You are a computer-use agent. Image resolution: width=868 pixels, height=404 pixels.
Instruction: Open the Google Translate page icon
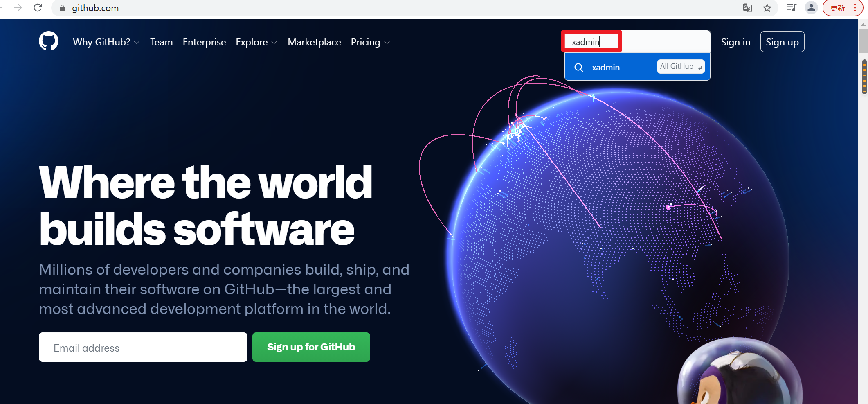pos(747,8)
